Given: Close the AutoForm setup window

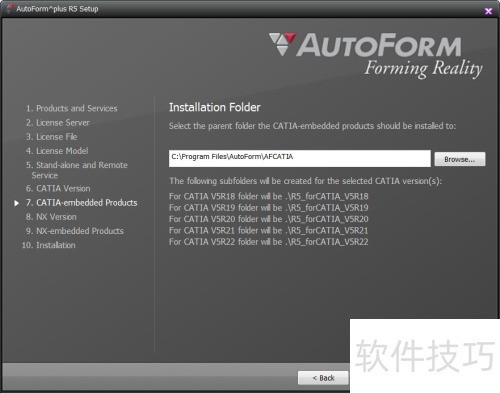Looking at the screenshot, I should 488,11.
